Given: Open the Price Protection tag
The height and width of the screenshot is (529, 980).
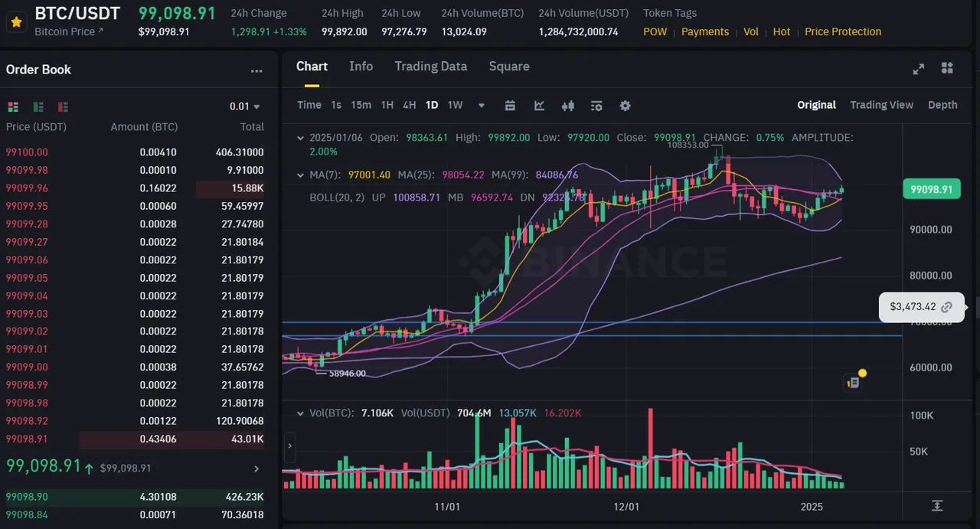Looking at the screenshot, I should [x=843, y=31].
